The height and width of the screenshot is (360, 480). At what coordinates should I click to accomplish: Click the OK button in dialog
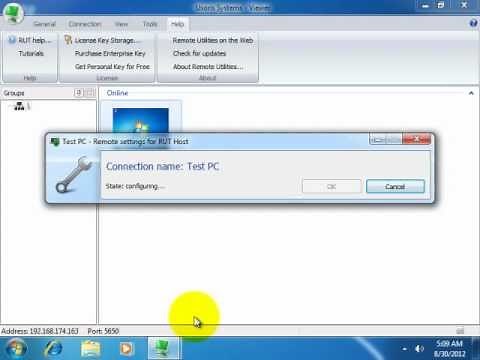[x=332, y=187]
